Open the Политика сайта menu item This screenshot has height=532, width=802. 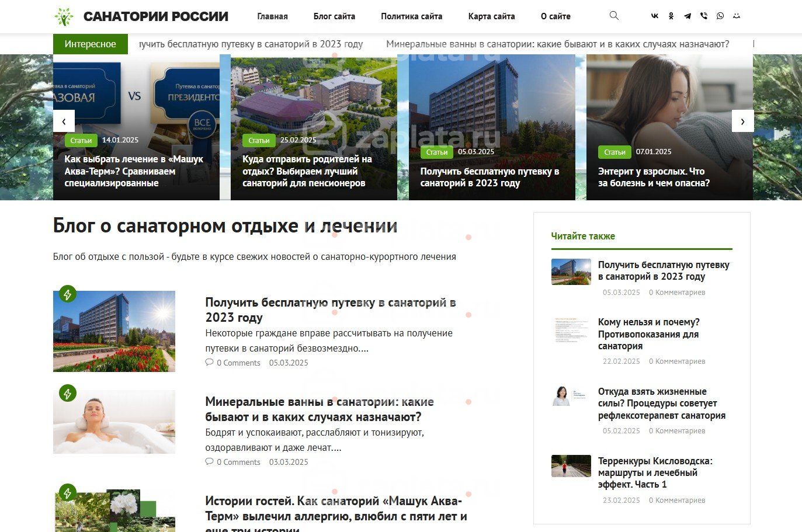(412, 16)
